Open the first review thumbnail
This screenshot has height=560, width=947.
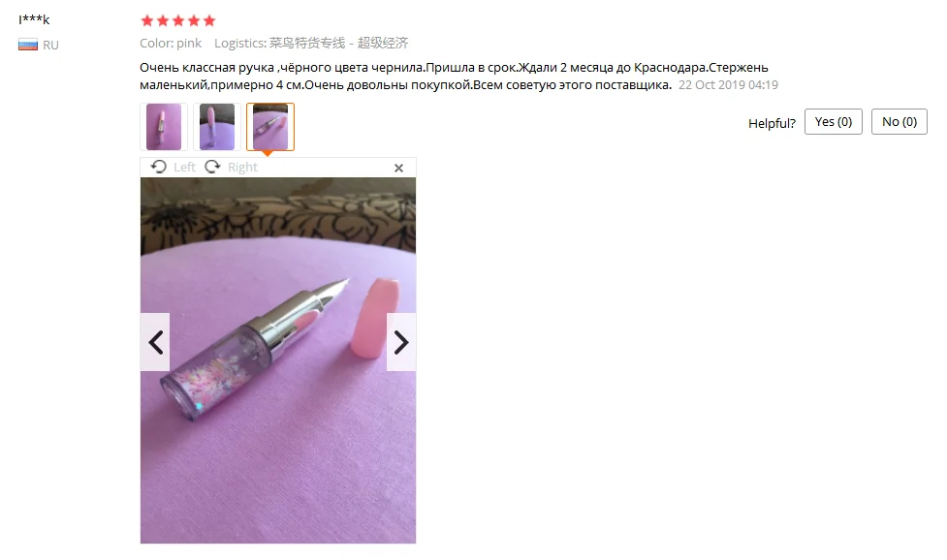[x=164, y=127]
